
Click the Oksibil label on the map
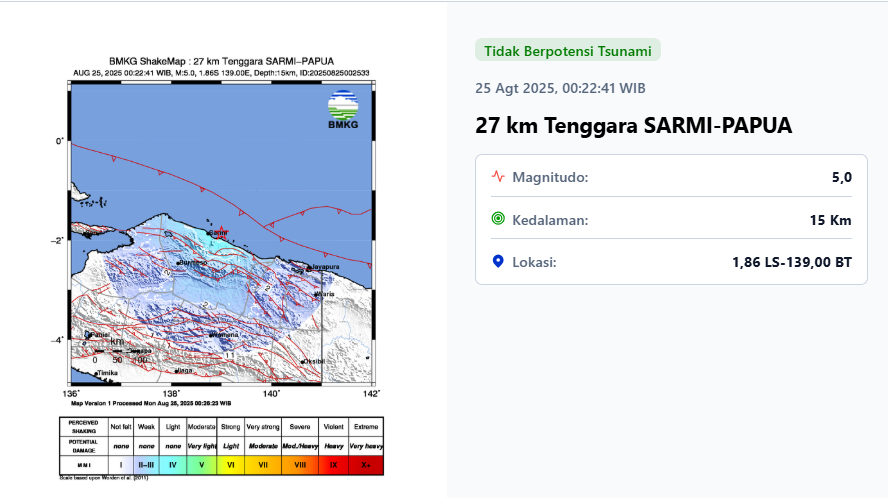pos(314,361)
